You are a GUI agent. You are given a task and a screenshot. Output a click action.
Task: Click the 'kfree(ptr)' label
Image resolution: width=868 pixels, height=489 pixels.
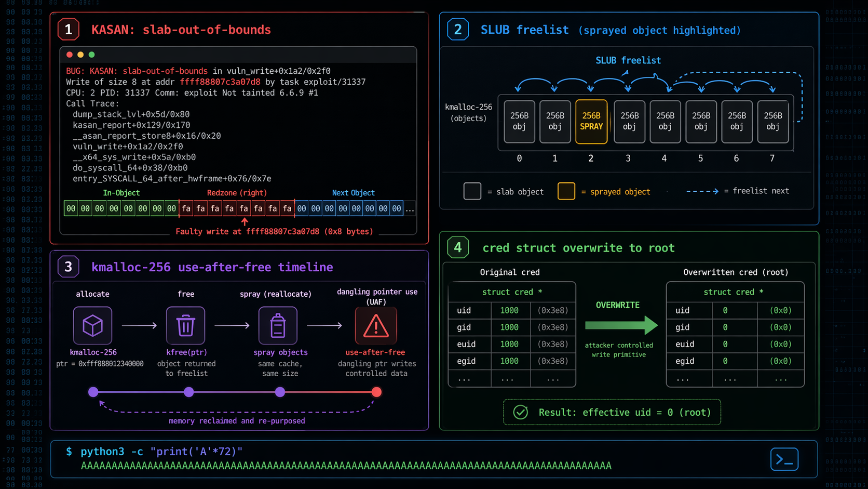click(186, 352)
